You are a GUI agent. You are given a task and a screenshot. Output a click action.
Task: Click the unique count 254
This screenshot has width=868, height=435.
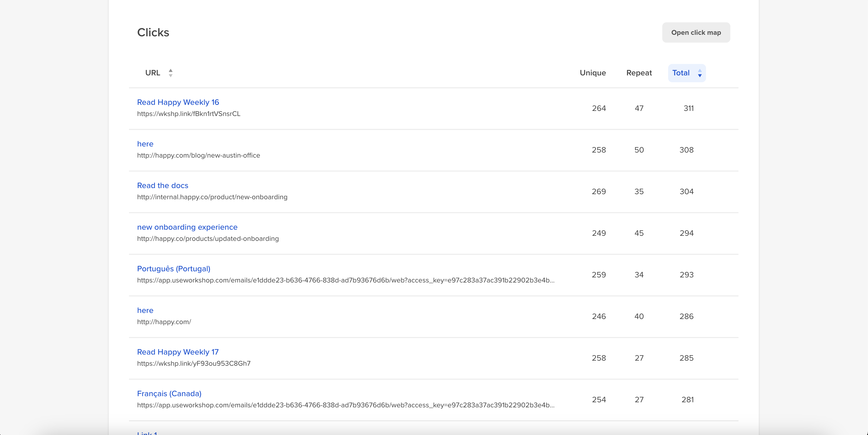click(599, 400)
